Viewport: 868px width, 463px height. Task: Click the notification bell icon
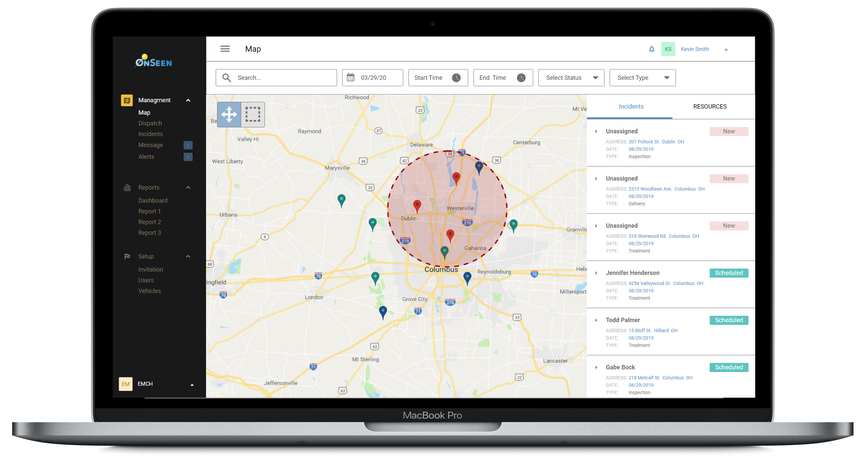[652, 49]
